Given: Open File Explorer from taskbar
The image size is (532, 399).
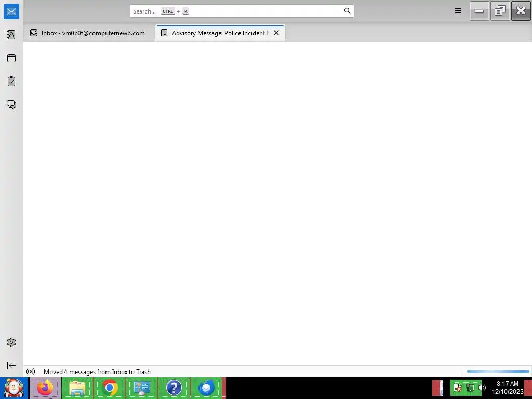Looking at the screenshot, I should (77, 388).
